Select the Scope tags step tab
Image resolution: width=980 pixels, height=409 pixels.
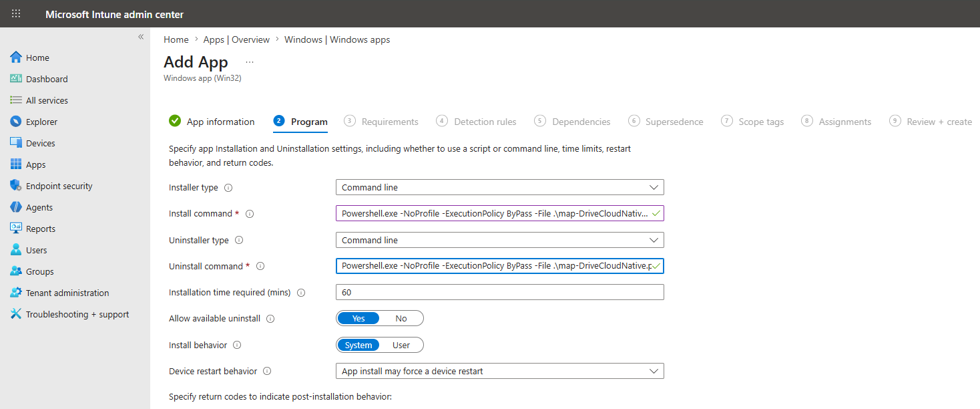point(752,122)
